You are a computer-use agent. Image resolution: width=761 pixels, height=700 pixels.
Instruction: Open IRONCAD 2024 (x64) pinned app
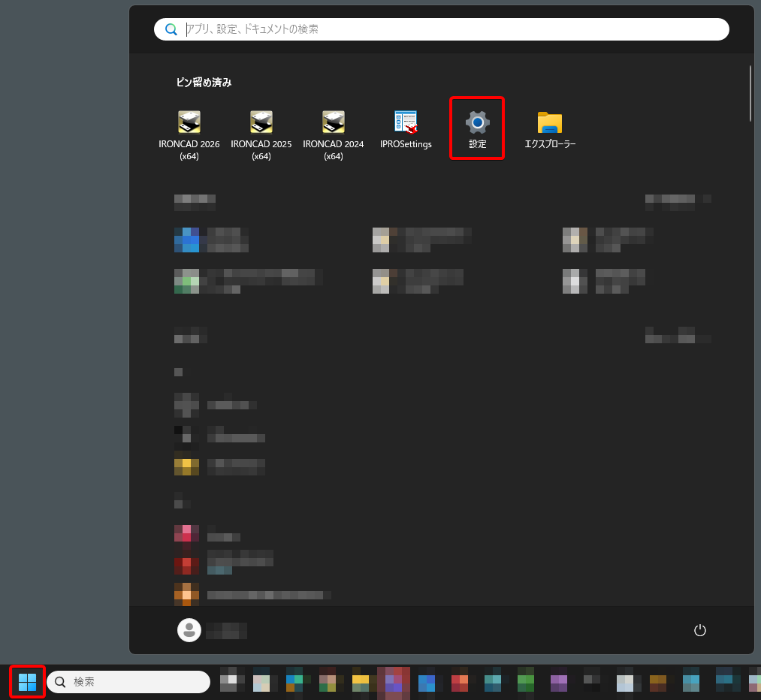[x=333, y=134]
